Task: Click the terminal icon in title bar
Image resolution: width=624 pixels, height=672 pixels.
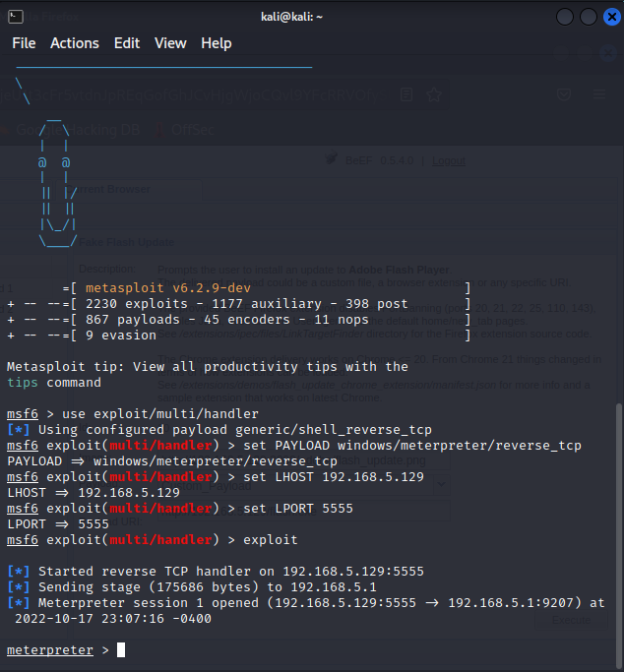Action: (x=16, y=17)
